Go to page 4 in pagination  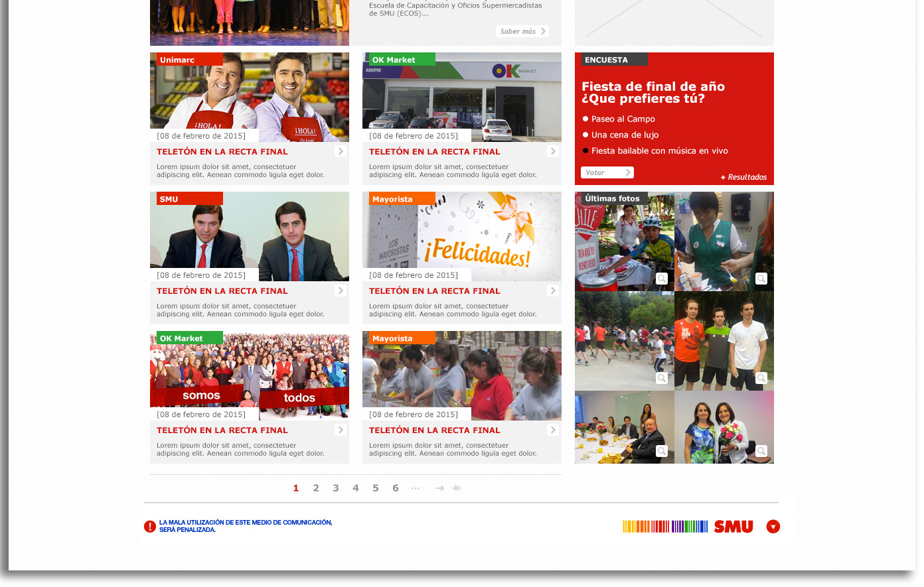356,488
